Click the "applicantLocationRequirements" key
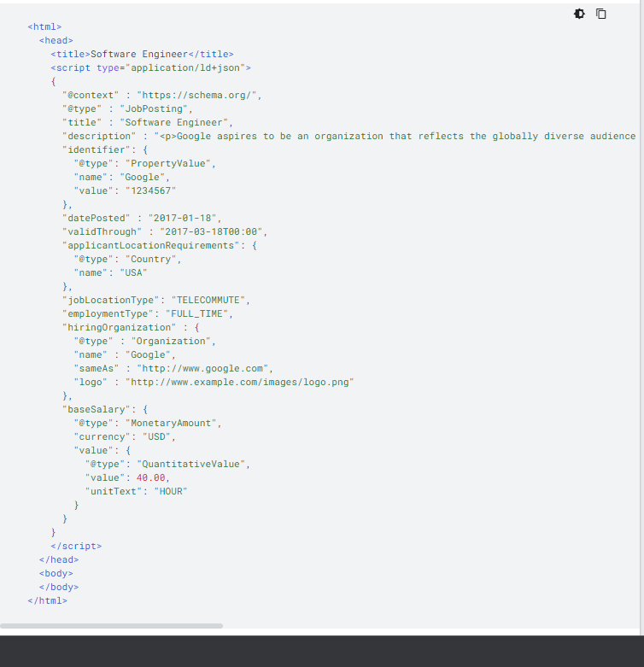The width and height of the screenshot is (644, 667). coord(150,245)
